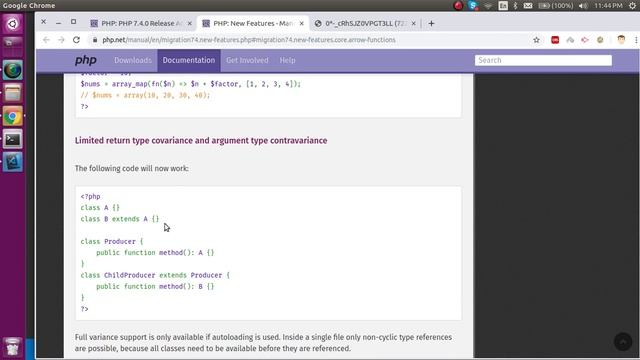
Task: Open Visual Studio Code in the dock
Action: pos(13,162)
